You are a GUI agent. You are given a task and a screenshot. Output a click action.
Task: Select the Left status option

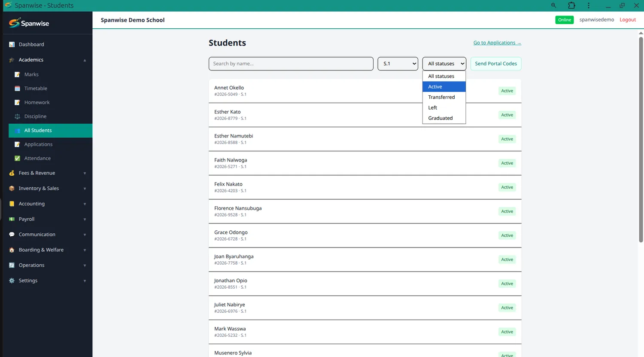tap(444, 108)
